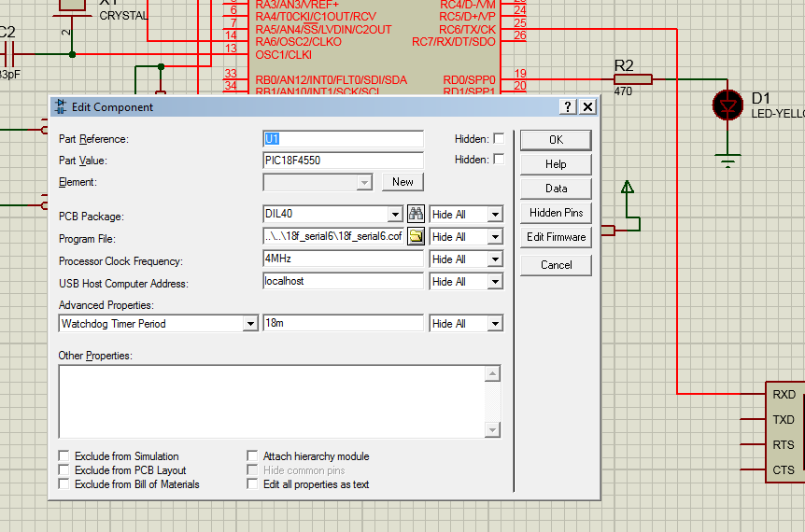Click the LED-YELLOW part label beside D1
Image resolution: width=805 pixels, height=532 pixels.
[778, 114]
